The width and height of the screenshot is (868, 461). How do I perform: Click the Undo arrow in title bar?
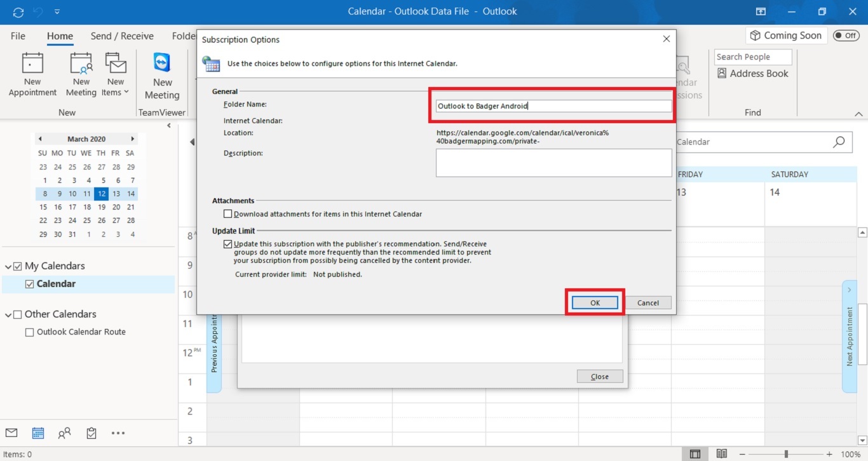click(x=38, y=11)
